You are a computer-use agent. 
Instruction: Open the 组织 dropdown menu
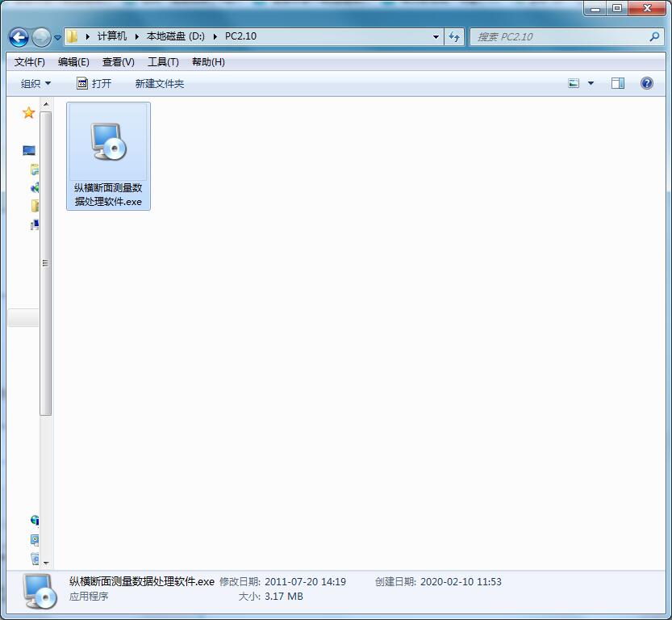tap(35, 84)
